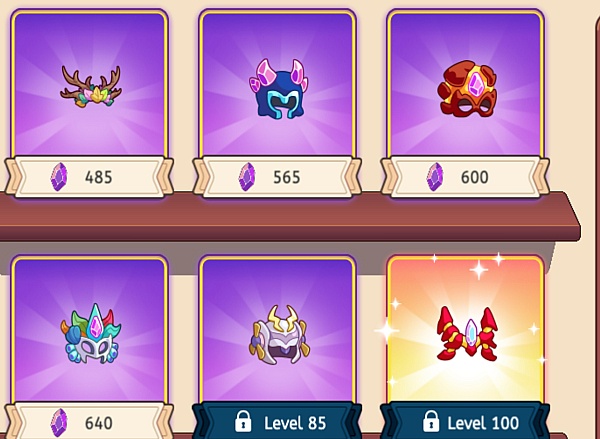Buy the mask priced at 640

pyautogui.click(x=90, y=420)
